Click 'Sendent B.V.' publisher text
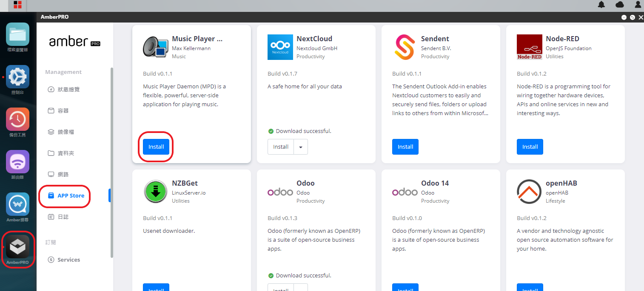Screen dimensions: 644x291 [436, 48]
